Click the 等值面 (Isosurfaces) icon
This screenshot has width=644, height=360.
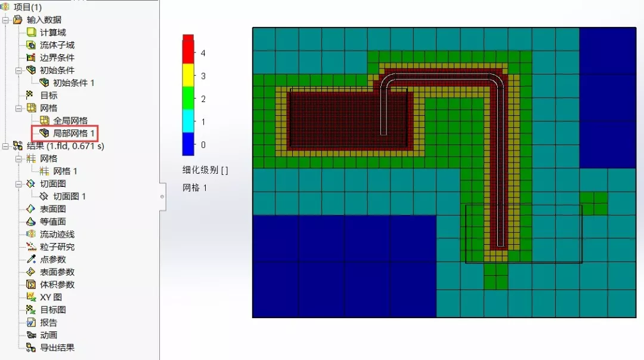tap(30, 221)
